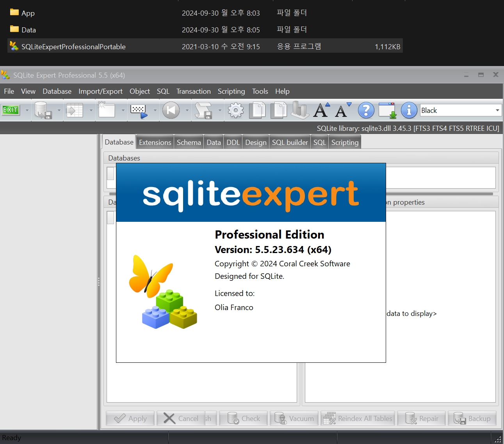Open dropdown arrow next to execute SQL icon

(x=155, y=110)
